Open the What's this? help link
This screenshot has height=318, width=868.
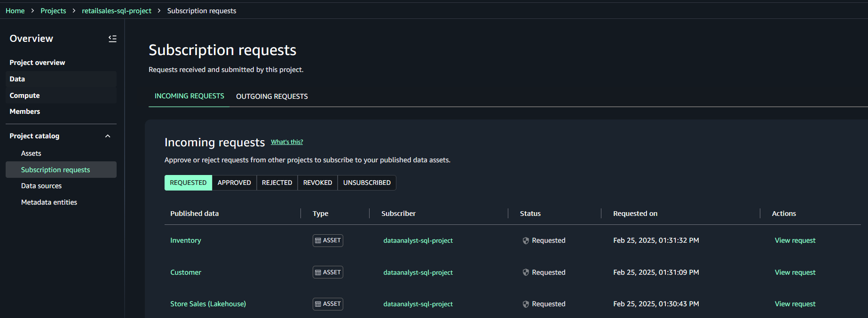click(x=287, y=142)
